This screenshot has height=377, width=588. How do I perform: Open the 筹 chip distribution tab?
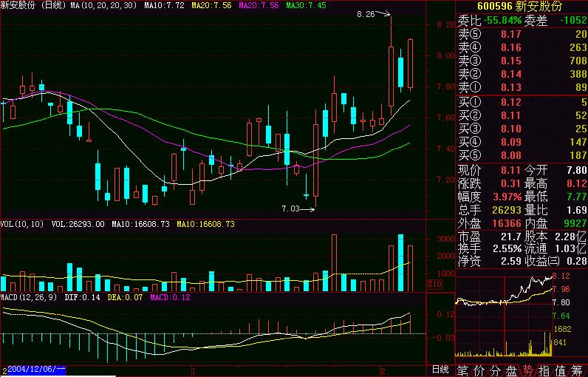(x=578, y=370)
